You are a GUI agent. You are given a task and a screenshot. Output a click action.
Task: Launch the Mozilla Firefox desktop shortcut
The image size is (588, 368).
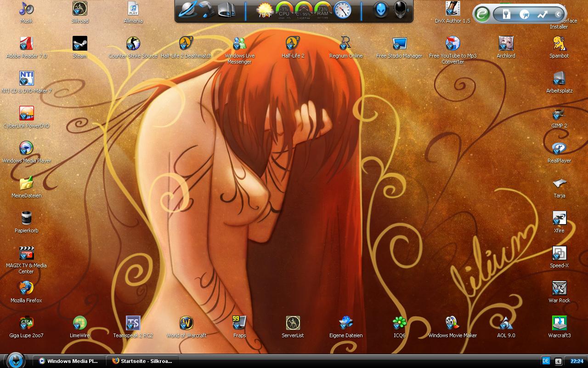tap(26, 288)
